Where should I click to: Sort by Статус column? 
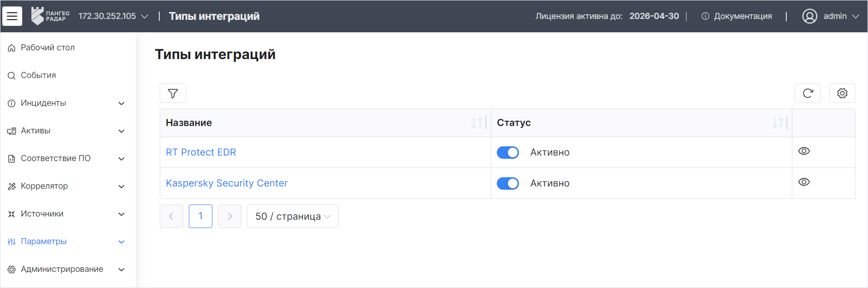click(778, 123)
